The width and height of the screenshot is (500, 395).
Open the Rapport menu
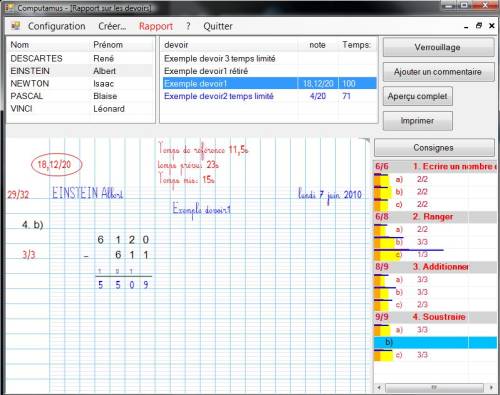[x=156, y=26]
